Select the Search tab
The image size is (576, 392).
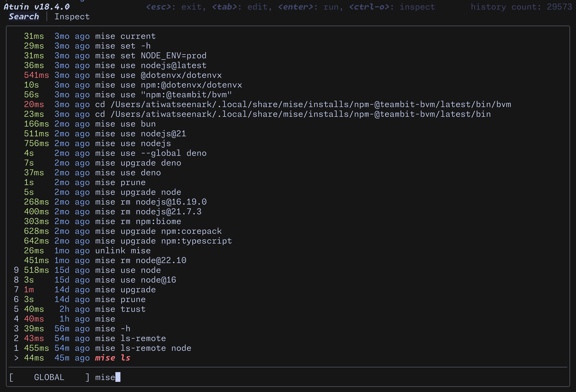coord(24,16)
